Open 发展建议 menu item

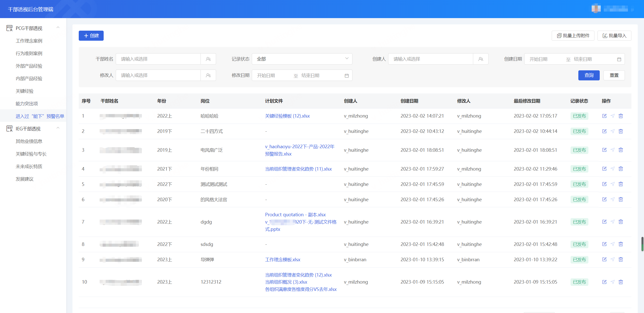pos(25,179)
